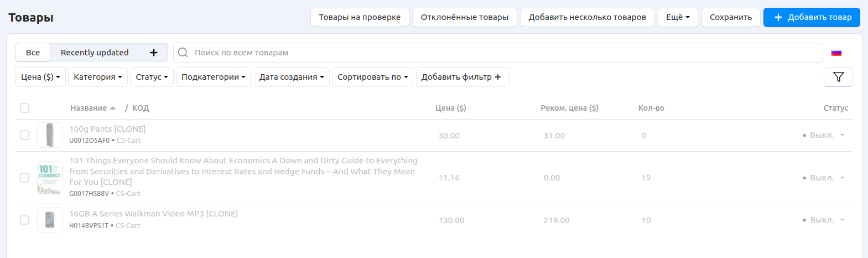The width and height of the screenshot is (868, 258).
Task: Click the Товары page heading
Action: [x=31, y=18]
